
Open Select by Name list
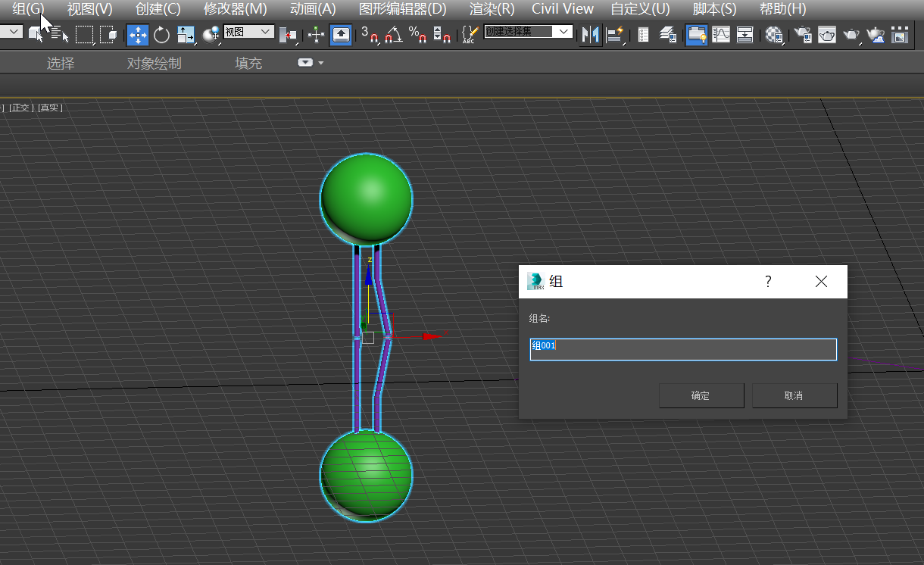coord(60,34)
